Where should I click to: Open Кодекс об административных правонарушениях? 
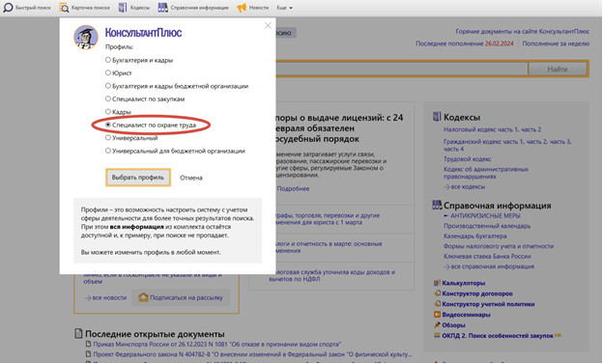point(486,173)
